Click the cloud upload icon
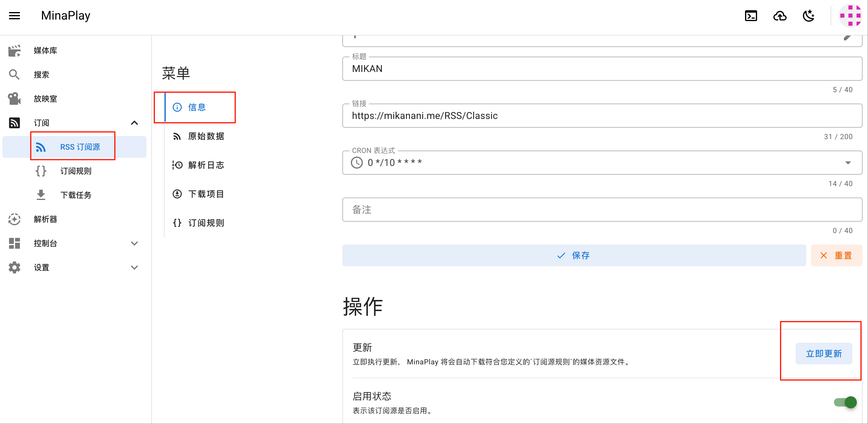 click(780, 16)
